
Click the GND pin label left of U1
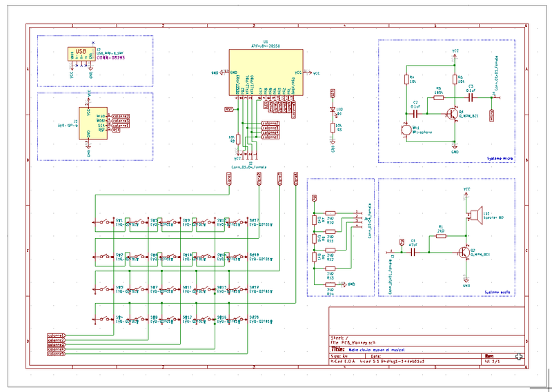coord(215,72)
